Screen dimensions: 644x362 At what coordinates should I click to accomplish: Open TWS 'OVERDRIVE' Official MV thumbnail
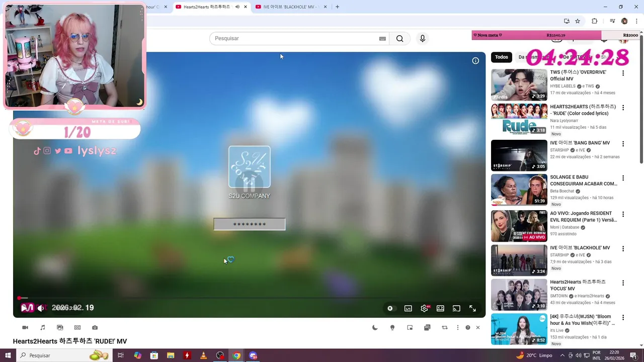click(519, 85)
